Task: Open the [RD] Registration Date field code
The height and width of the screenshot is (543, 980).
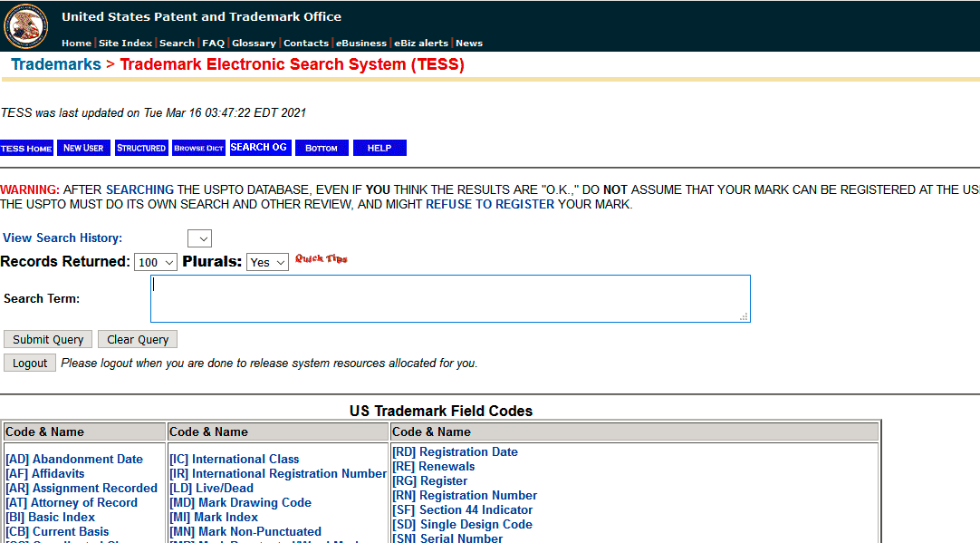Action: pos(455,451)
